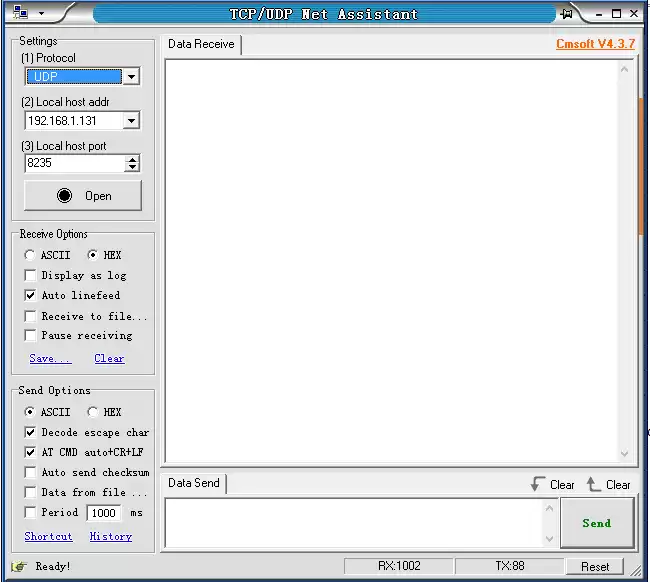The image size is (650, 582).
Task: Click the pin window icon in title bar
Action: click(567, 14)
